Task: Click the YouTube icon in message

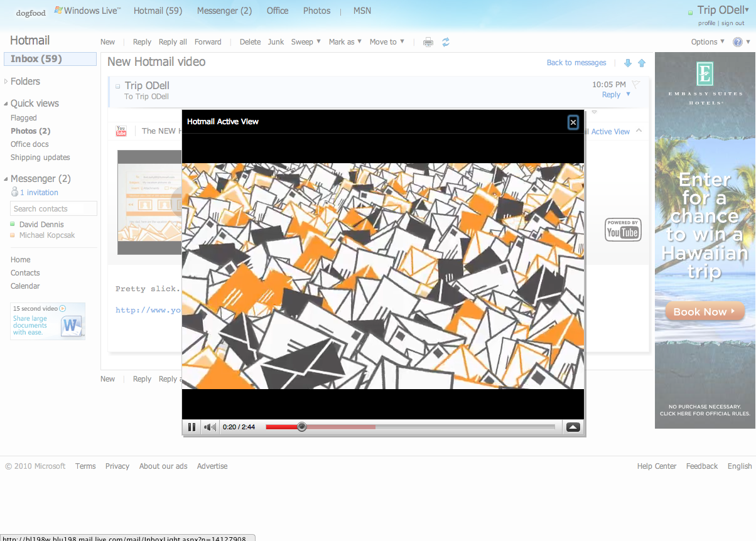Action: pyautogui.click(x=121, y=131)
